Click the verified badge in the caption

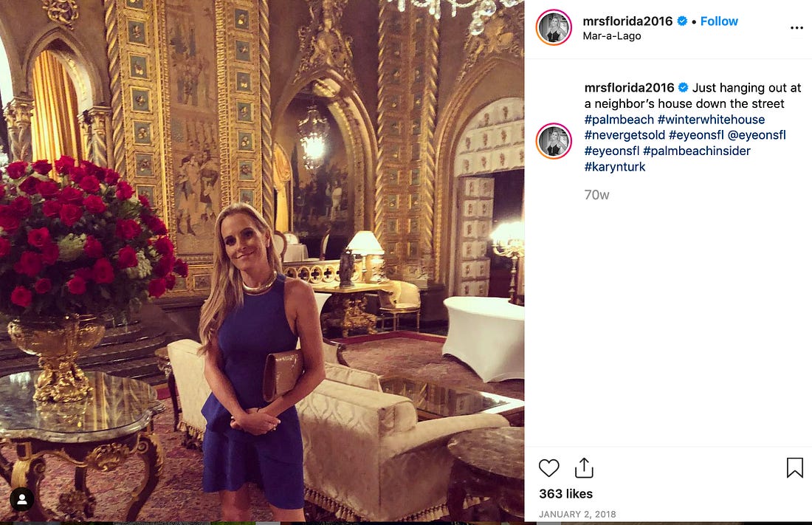[x=683, y=88]
